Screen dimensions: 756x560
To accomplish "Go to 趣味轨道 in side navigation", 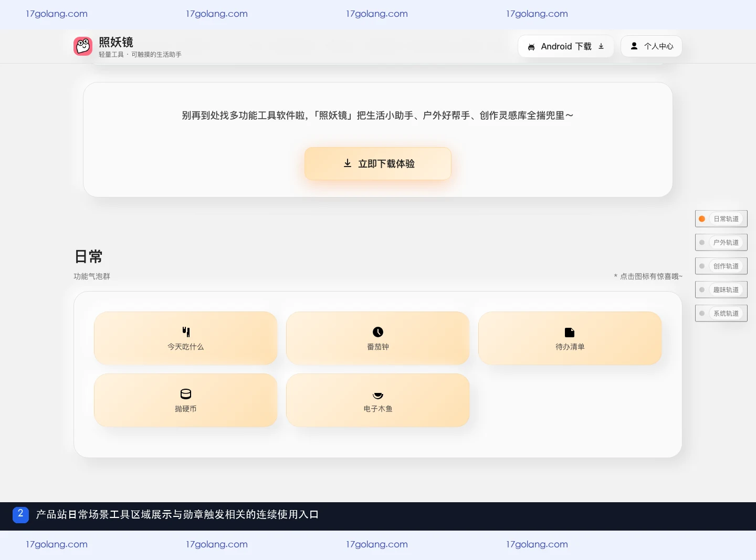I will (x=721, y=290).
